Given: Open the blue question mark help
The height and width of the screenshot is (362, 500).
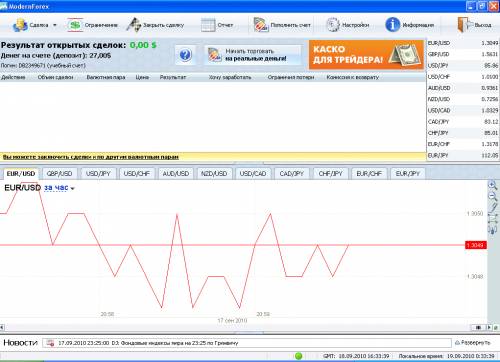Looking at the screenshot, I should pos(185,55).
